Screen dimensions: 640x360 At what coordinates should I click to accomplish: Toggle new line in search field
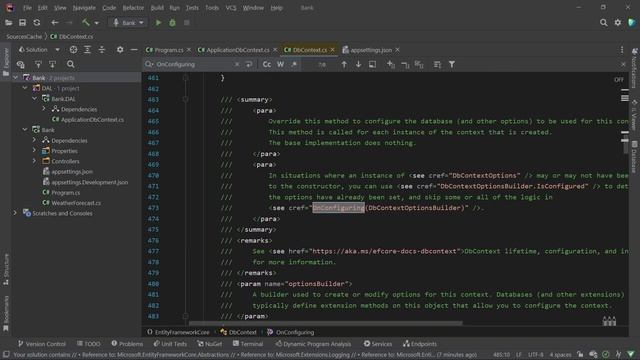249,64
